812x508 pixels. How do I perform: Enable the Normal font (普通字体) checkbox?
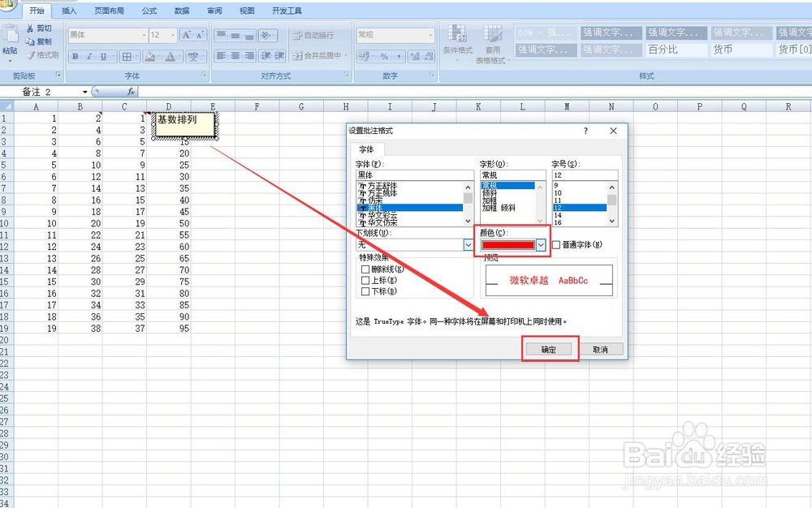click(x=556, y=245)
